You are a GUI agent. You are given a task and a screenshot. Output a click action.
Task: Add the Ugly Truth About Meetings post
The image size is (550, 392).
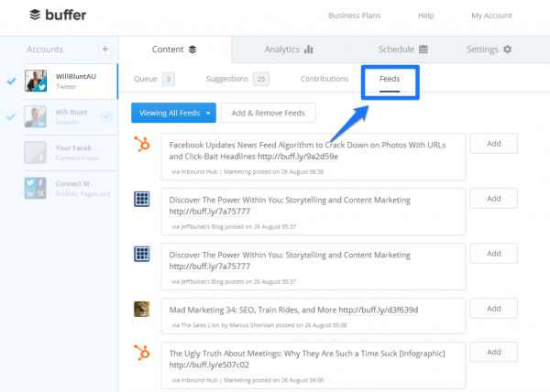[x=493, y=352]
